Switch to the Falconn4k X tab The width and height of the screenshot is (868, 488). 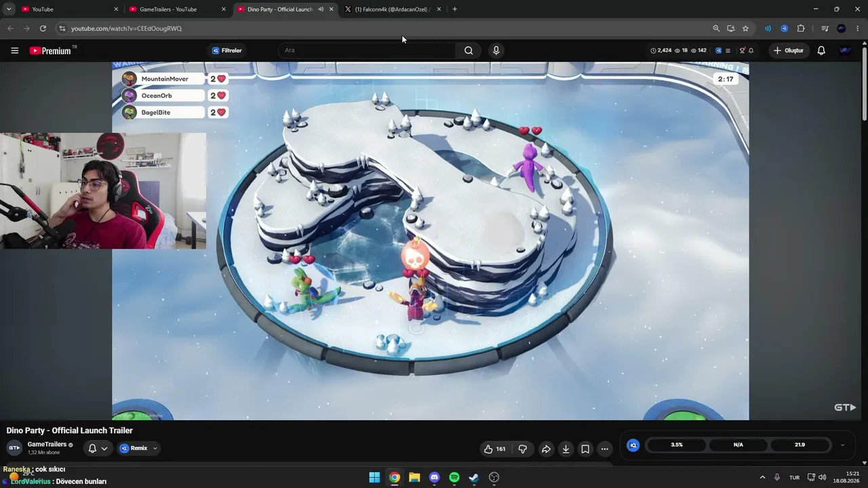(393, 9)
